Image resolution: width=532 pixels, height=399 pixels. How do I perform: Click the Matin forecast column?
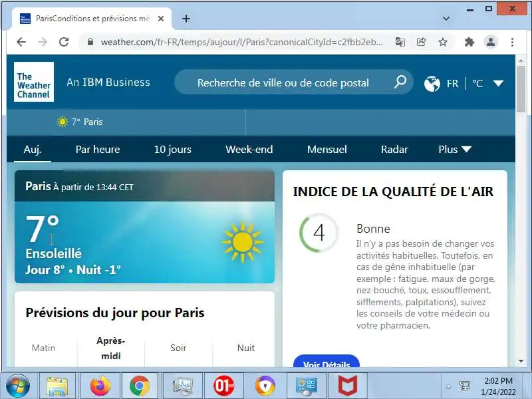click(43, 348)
